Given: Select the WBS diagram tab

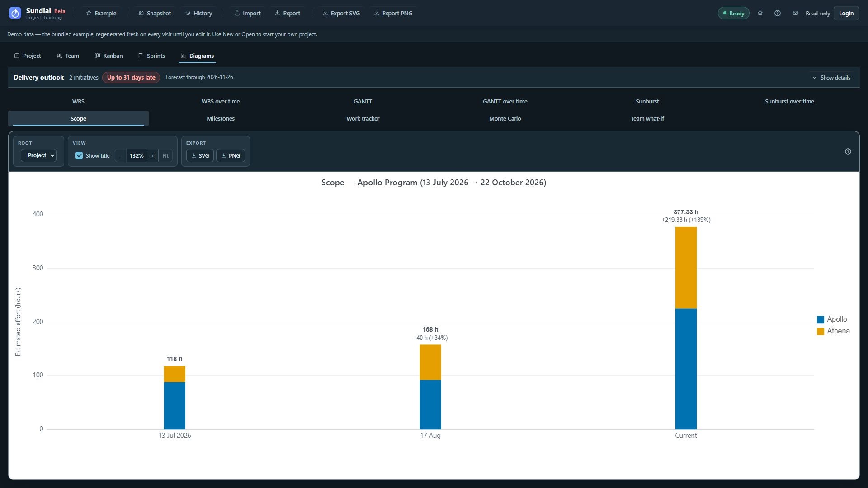Looking at the screenshot, I should point(78,101).
